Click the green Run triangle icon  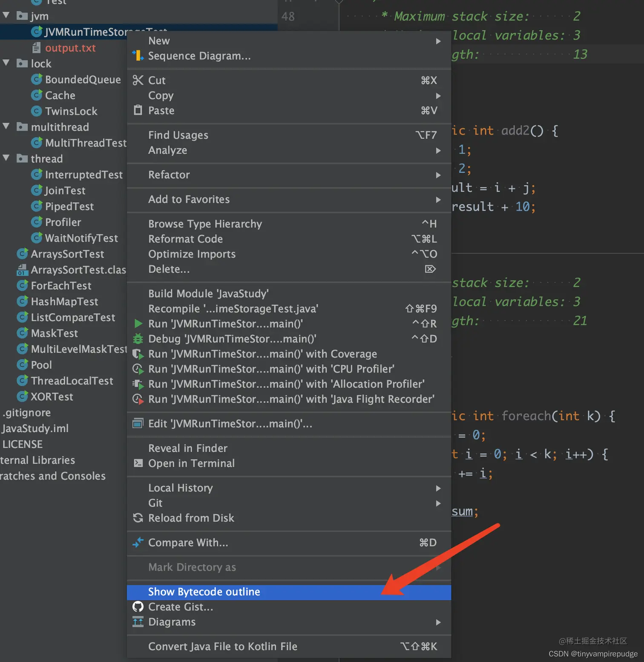(x=138, y=324)
